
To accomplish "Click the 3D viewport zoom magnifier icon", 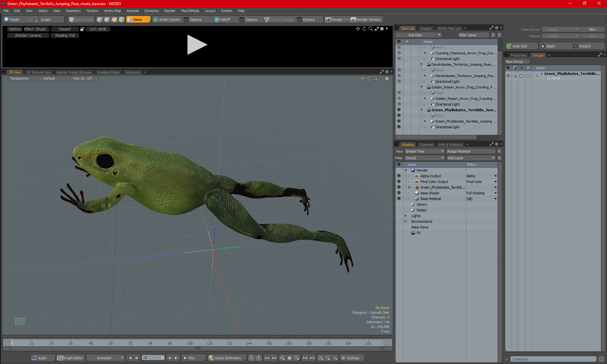I will coord(376,79).
